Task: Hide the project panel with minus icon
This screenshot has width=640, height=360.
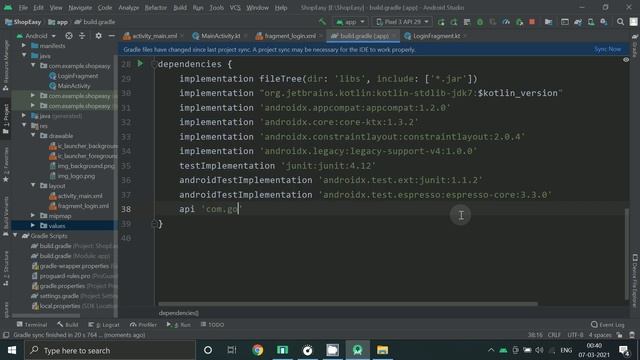Action: (111, 36)
